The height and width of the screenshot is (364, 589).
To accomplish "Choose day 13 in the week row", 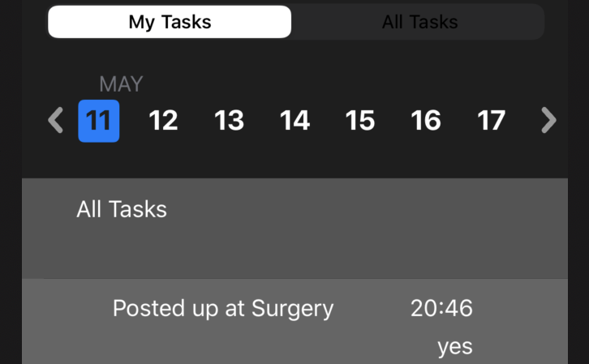I will [229, 121].
